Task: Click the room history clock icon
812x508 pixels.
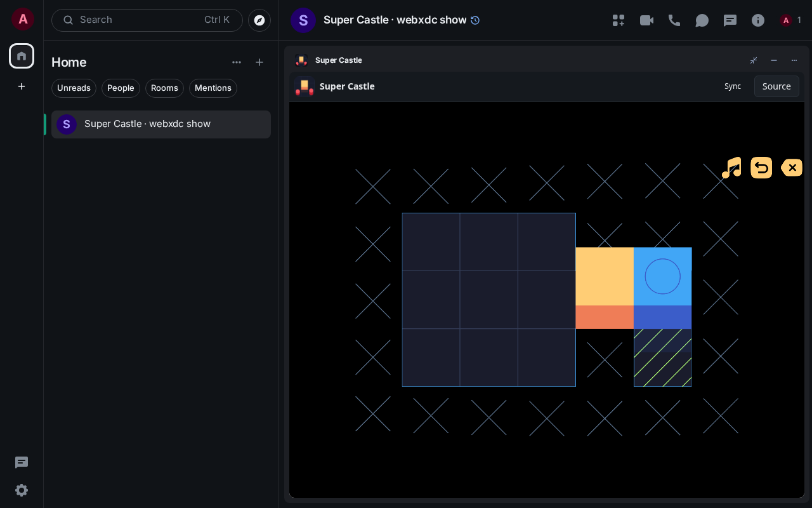Action: 475,20
